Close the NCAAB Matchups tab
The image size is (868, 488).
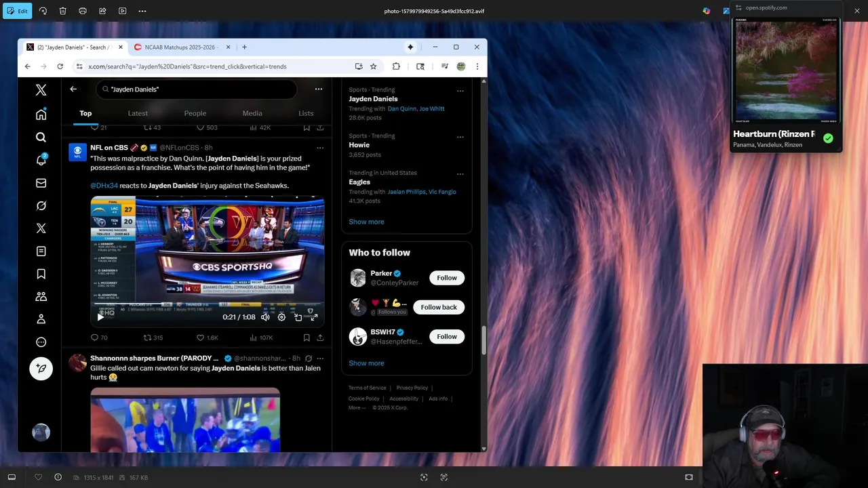228,47
